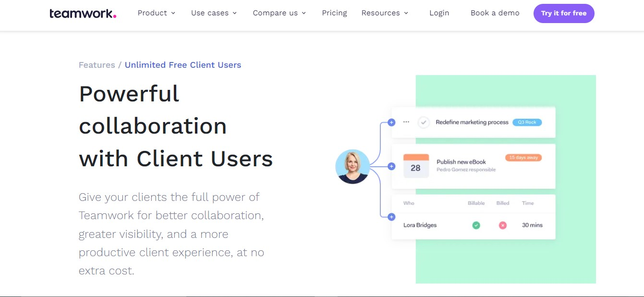Image resolution: width=644 pixels, height=297 pixels.
Task: Click the client avatar photo
Action: click(353, 166)
